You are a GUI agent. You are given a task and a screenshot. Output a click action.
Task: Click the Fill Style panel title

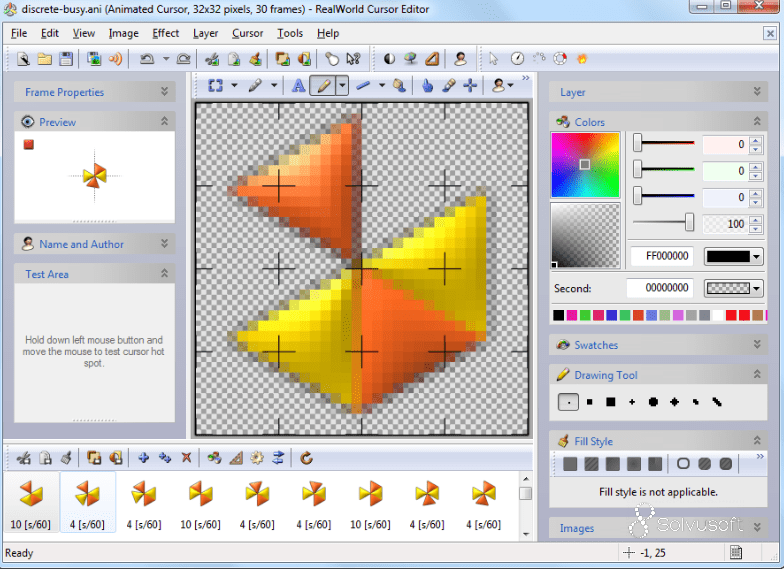tap(594, 441)
